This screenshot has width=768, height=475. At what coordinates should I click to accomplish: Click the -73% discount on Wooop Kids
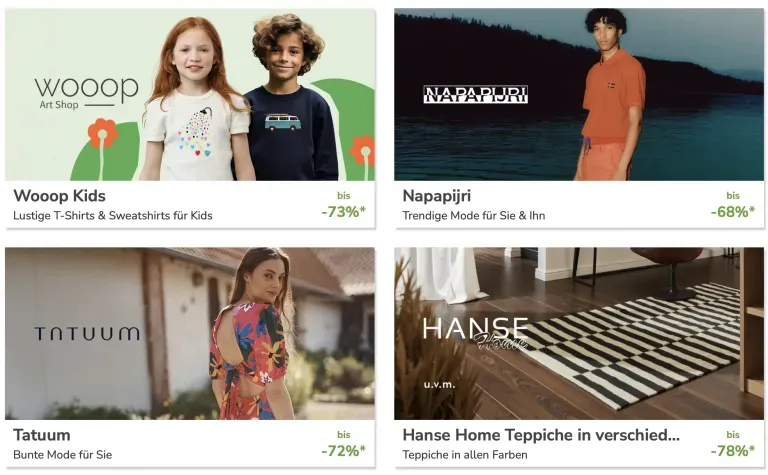pos(343,212)
